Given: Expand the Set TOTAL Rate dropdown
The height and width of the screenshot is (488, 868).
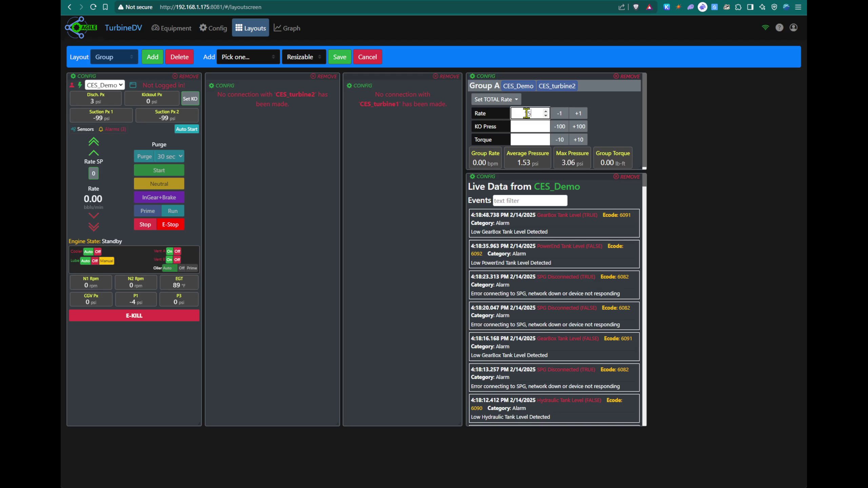Looking at the screenshot, I should coord(496,99).
